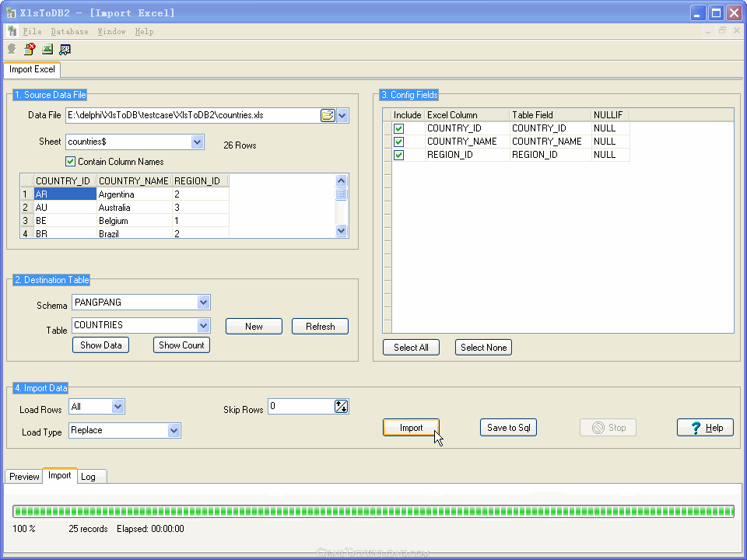Click Save to Sql button
This screenshot has width=747, height=560.
click(508, 428)
